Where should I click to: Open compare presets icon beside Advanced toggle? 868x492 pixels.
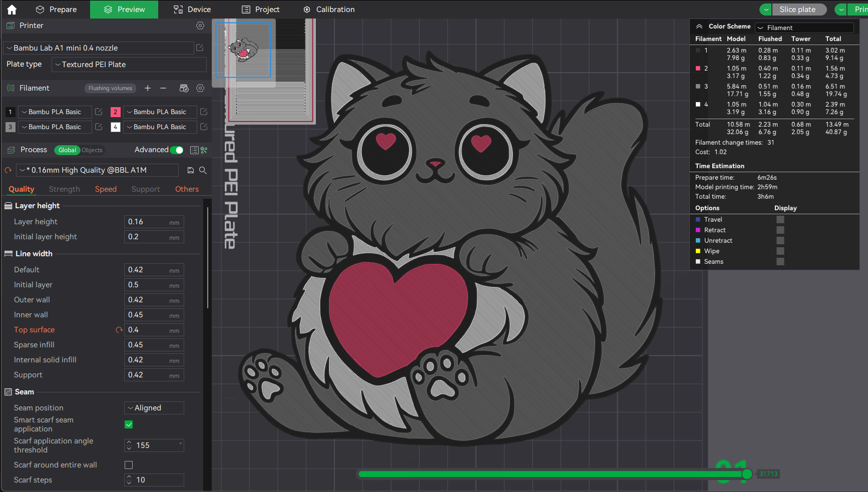[204, 150]
